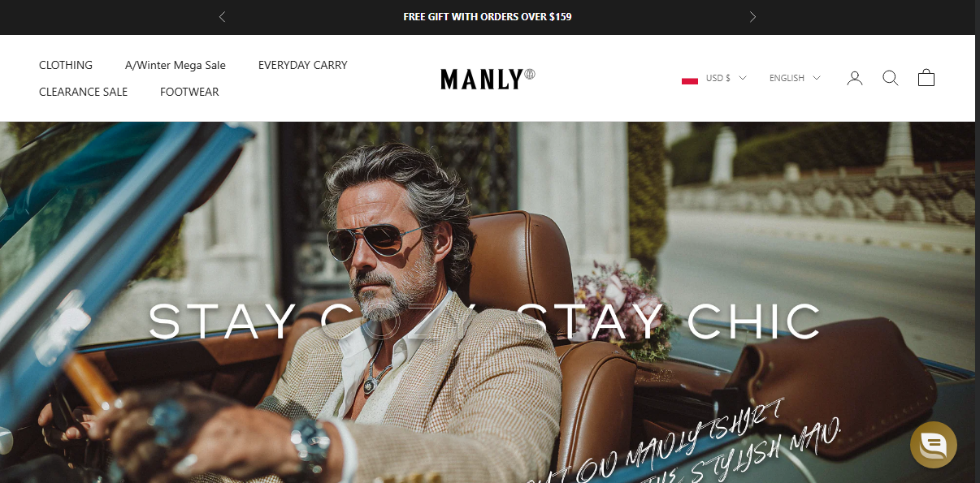Open the CLOTHING menu
This screenshot has width=980, height=483.
[x=66, y=65]
